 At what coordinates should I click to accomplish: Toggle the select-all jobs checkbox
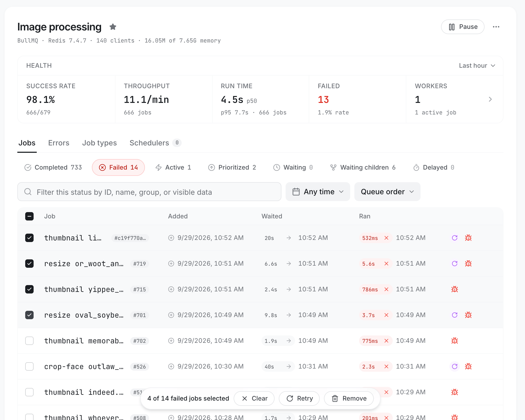click(x=29, y=216)
